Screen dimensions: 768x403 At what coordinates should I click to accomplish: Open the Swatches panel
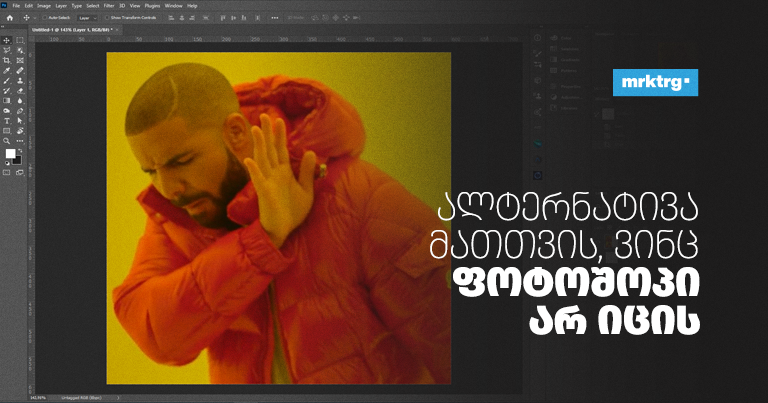(x=564, y=49)
